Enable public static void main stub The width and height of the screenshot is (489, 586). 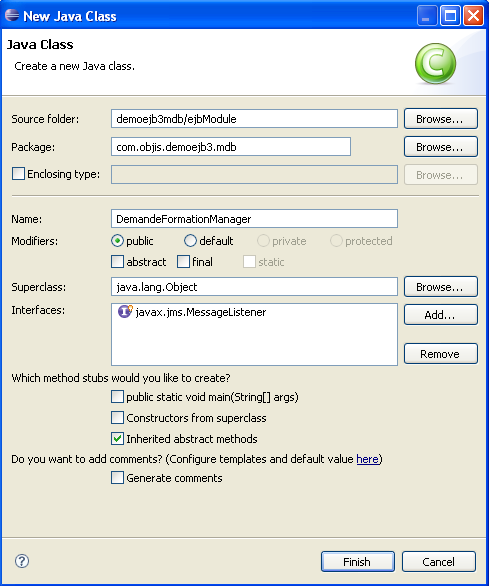(117, 397)
